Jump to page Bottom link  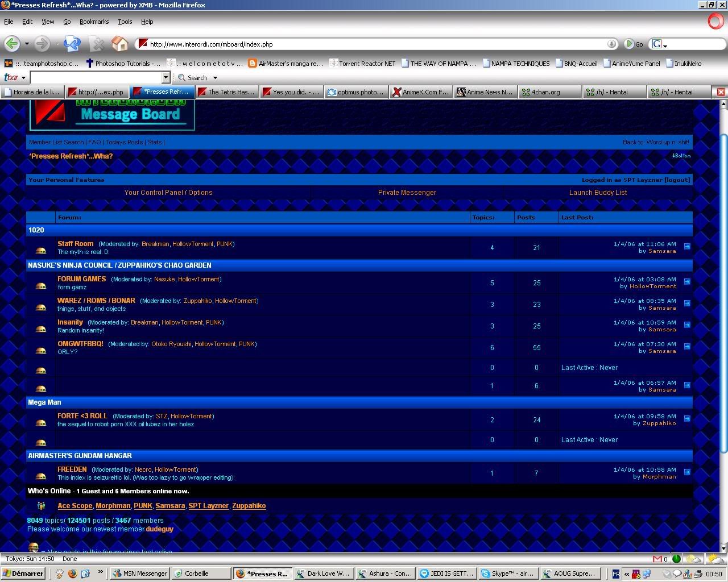pyautogui.click(x=681, y=156)
